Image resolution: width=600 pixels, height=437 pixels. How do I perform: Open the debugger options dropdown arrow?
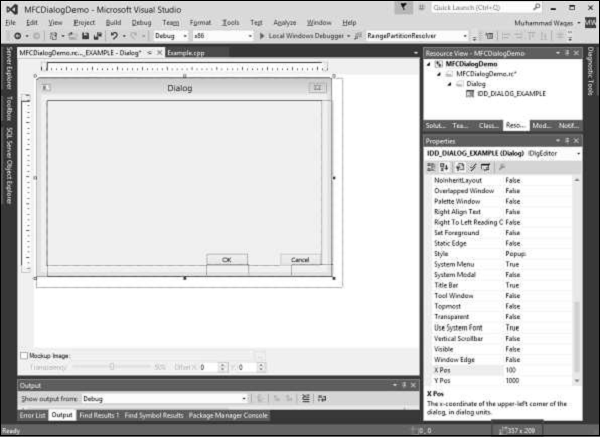coord(349,36)
